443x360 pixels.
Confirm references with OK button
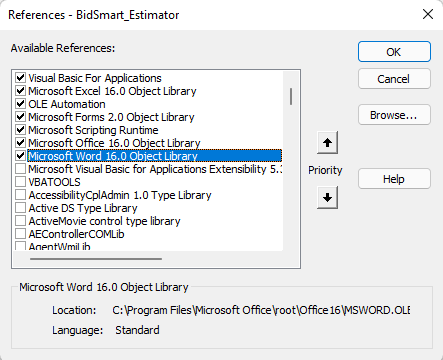point(394,52)
